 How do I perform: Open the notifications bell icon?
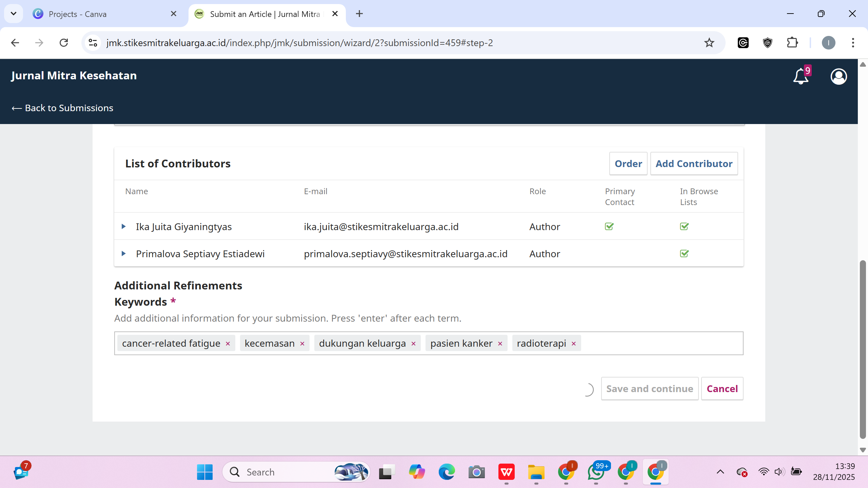(x=800, y=76)
